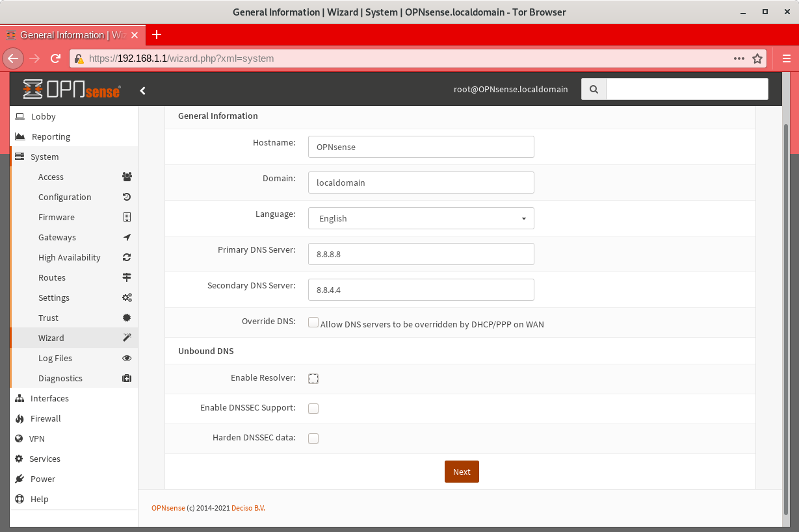Open the Deciso B.V. footer link

coord(248,508)
